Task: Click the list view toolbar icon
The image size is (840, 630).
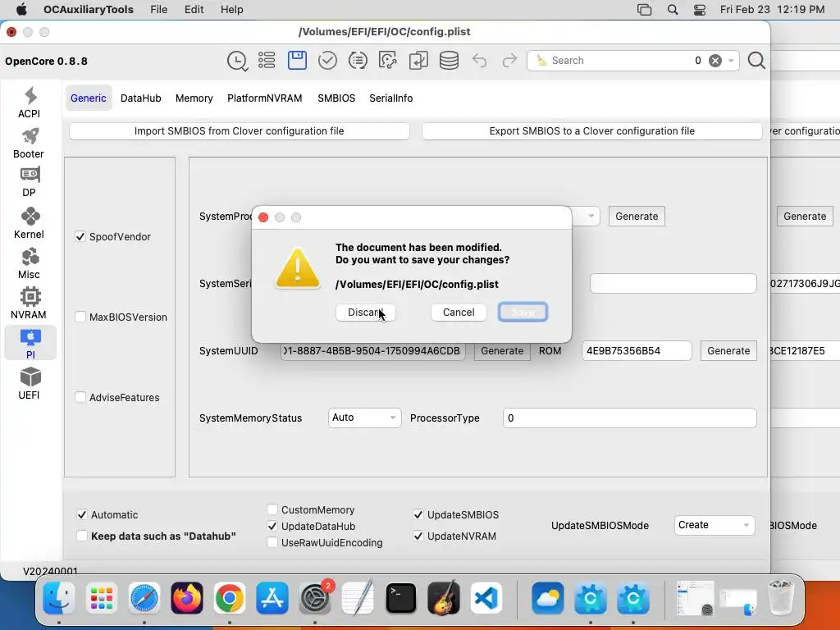Action: pyautogui.click(x=267, y=61)
